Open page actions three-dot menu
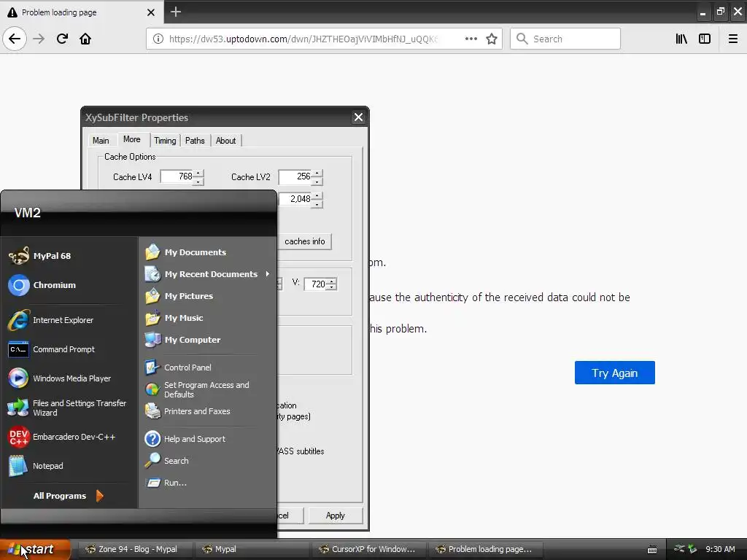 tap(471, 39)
